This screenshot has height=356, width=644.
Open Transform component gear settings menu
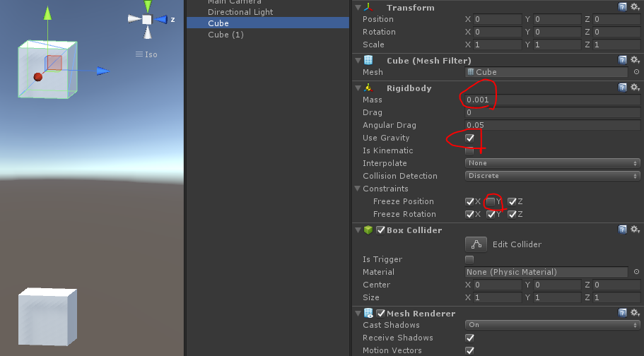[x=636, y=7]
